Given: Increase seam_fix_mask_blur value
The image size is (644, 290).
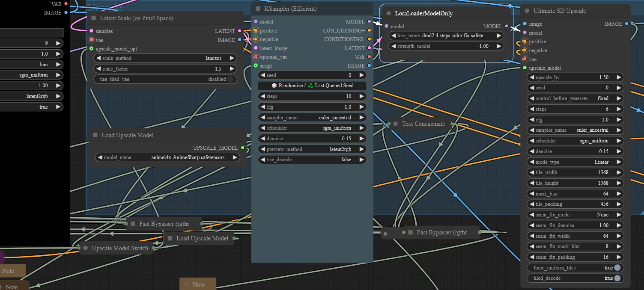Looking at the screenshot, I should 619,246.
